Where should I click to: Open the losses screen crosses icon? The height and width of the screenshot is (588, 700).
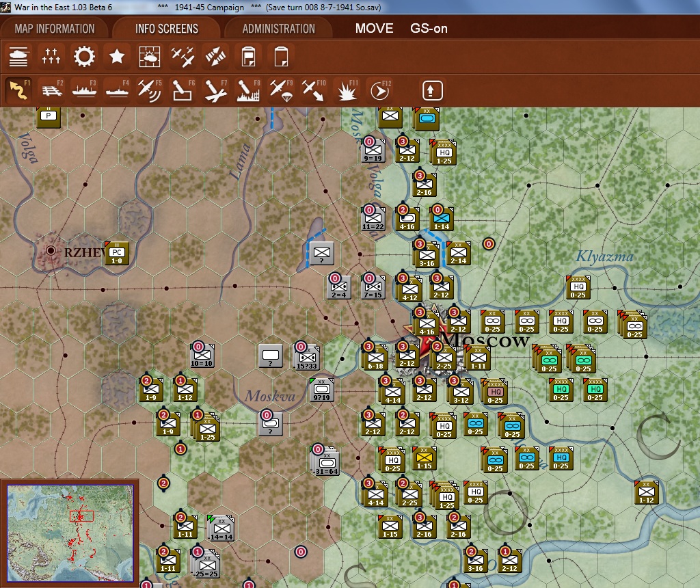click(x=51, y=57)
